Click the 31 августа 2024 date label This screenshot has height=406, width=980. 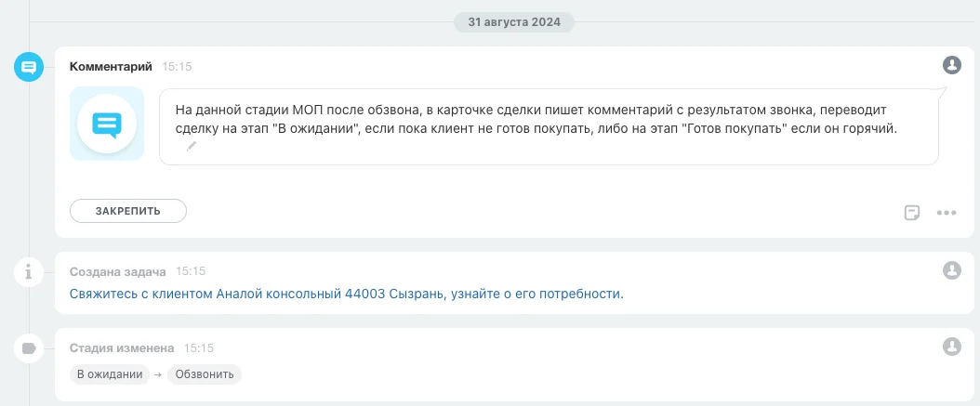pos(514,22)
